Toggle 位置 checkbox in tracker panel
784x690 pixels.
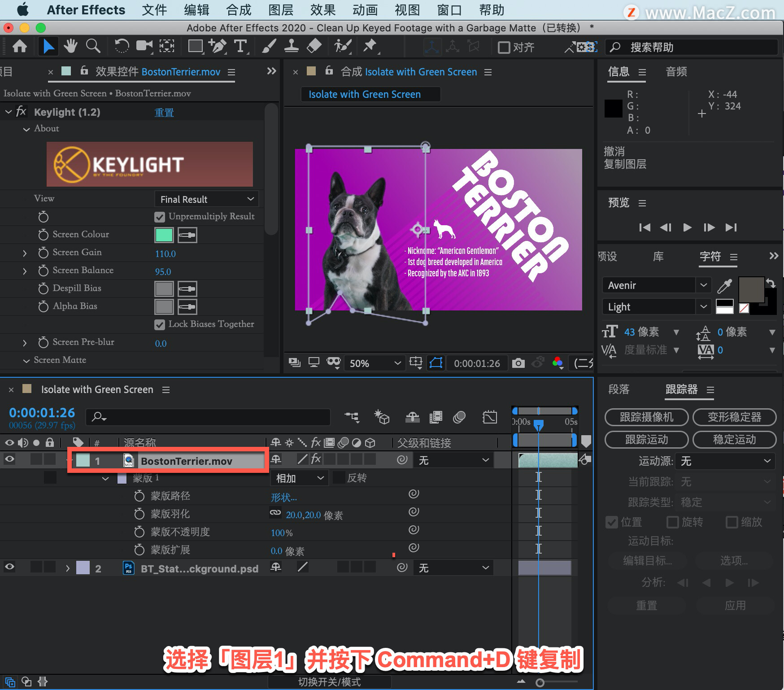[x=611, y=522]
